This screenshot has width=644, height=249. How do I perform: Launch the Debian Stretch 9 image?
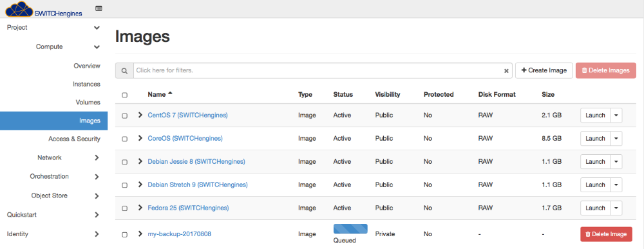point(595,184)
